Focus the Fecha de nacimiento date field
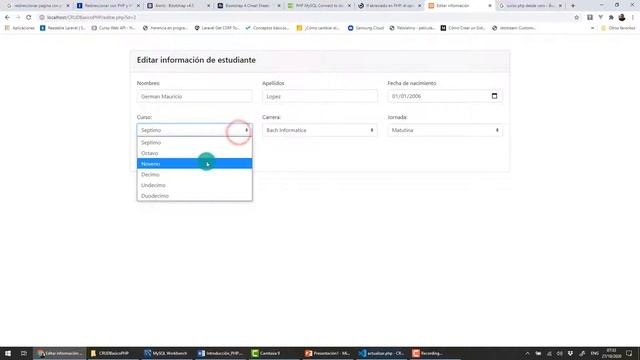This screenshot has width=640, height=360. [x=445, y=96]
